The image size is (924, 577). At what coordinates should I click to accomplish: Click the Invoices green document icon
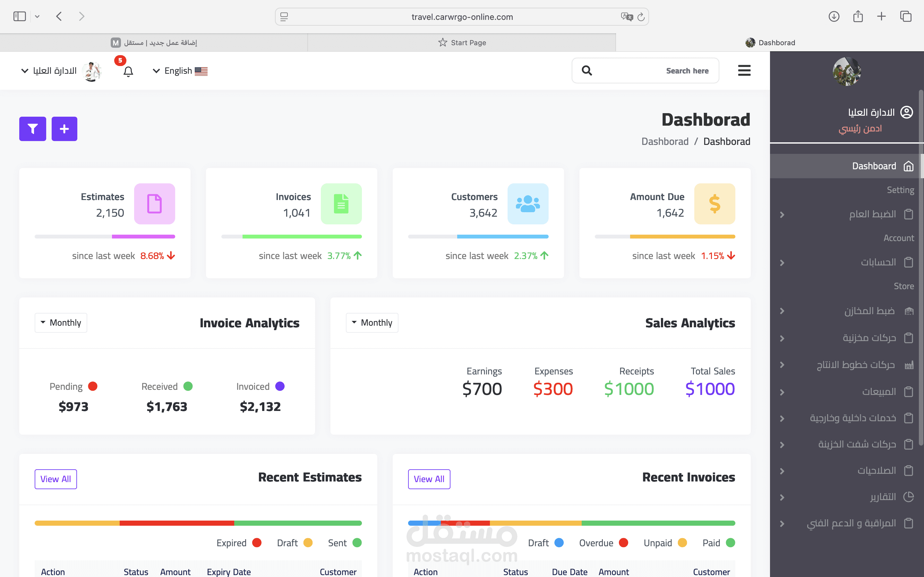pyautogui.click(x=341, y=204)
